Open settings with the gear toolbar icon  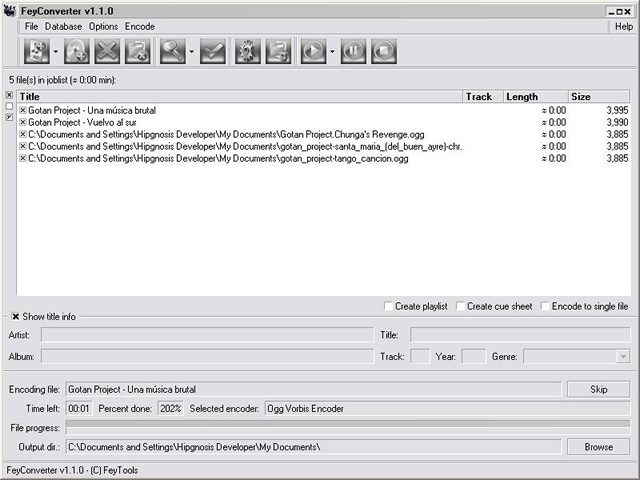pyautogui.click(x=247, y=51)
